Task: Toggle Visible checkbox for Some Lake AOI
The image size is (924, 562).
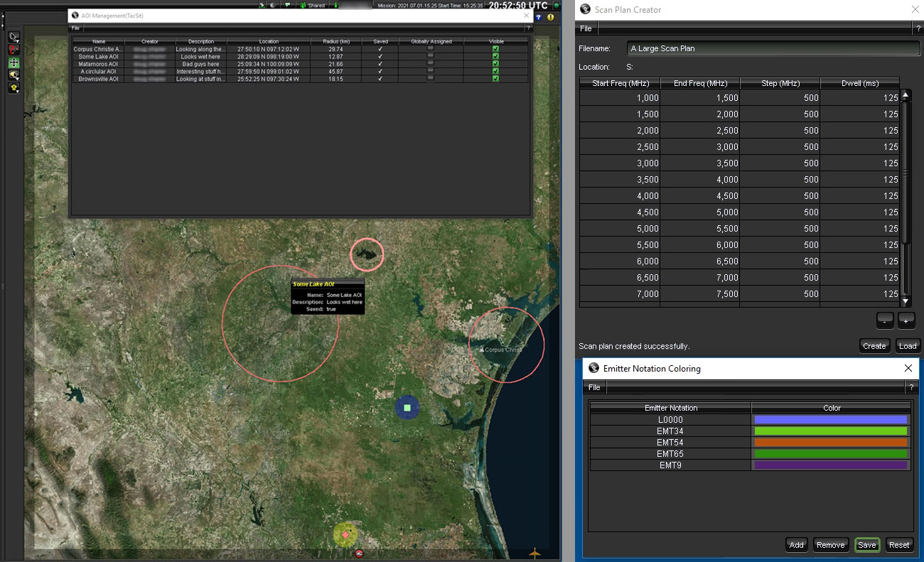Action: tap(496, 57)
